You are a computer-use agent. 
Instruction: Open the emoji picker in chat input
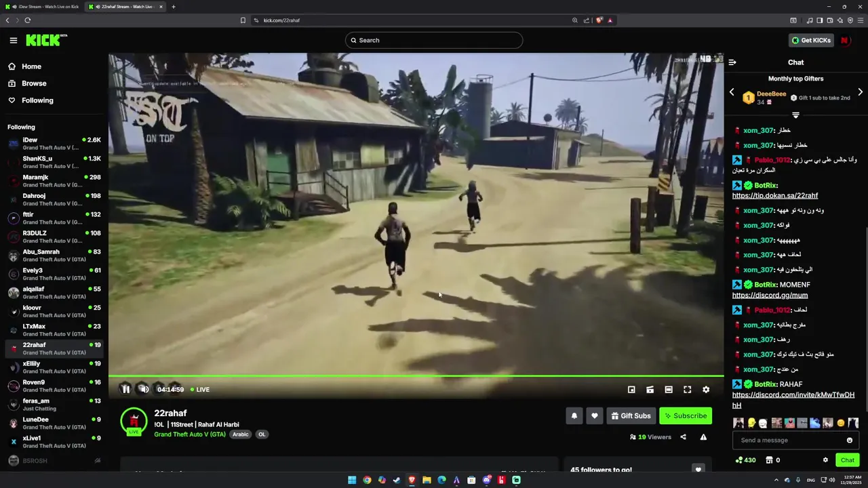click(849, 441)
